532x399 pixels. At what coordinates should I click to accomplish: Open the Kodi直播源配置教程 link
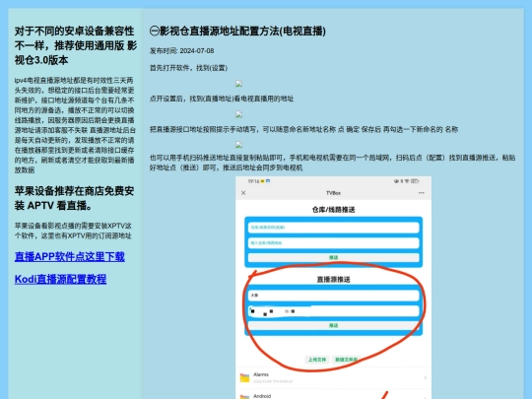pyautogui.click(x=60, y=279)
